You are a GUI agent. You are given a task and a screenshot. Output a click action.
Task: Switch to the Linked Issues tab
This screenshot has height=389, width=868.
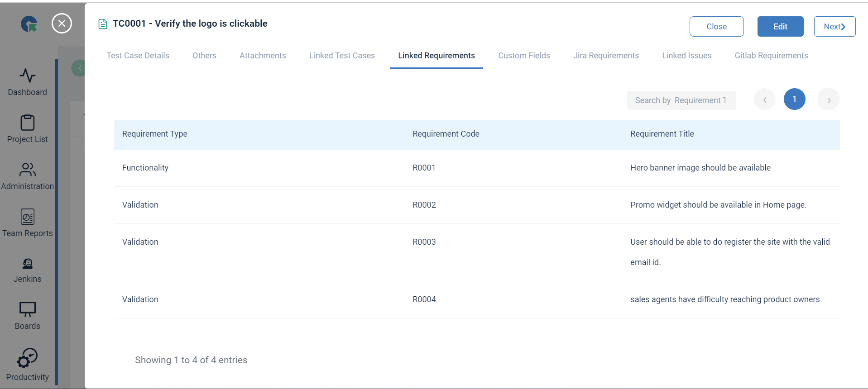[686, 56]
